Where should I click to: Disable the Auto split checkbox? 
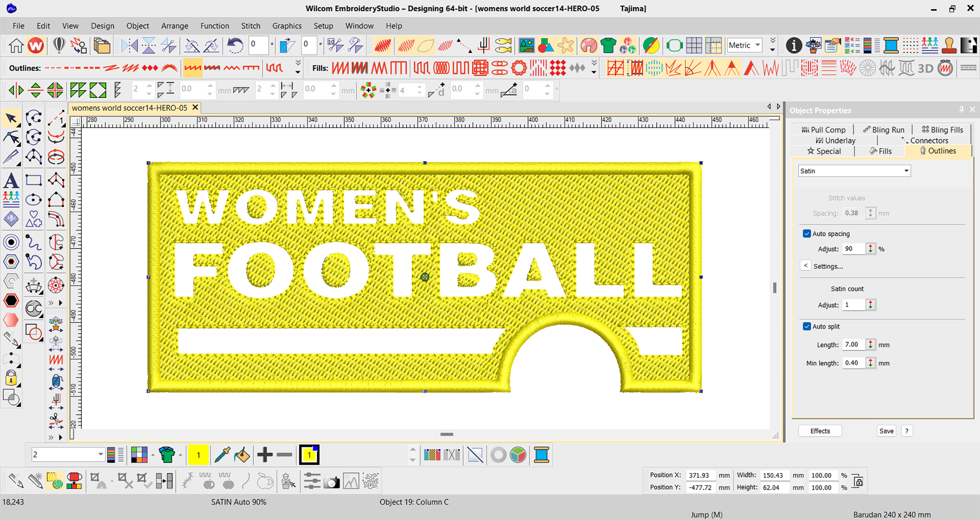(x=807, y=326)
